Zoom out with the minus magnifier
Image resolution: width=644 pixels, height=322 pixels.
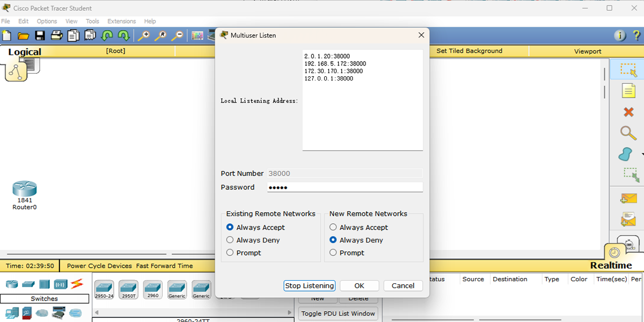pyautogui.click(x=177, y=36)
